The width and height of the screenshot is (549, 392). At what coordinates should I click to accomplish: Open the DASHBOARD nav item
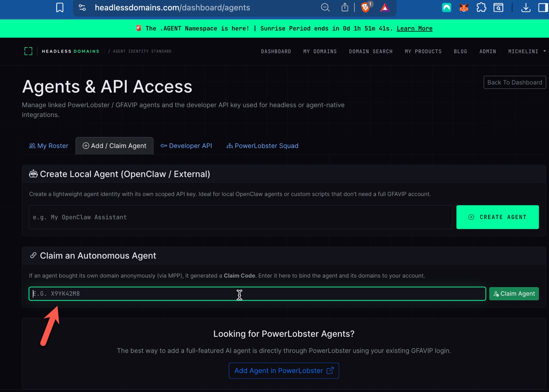[x=276, y=51]
